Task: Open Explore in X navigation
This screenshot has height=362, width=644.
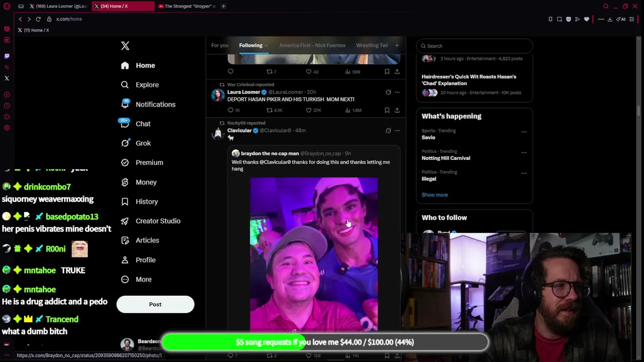Action: 140,85
